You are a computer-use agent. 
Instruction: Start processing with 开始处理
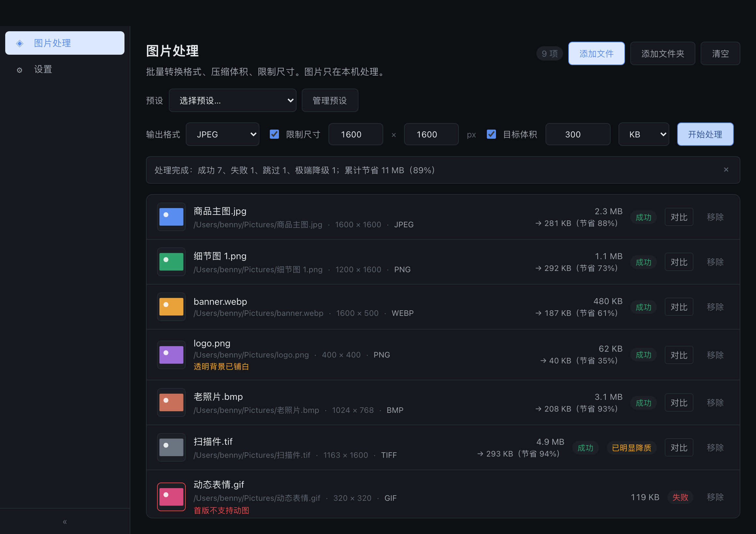point(705,134)
